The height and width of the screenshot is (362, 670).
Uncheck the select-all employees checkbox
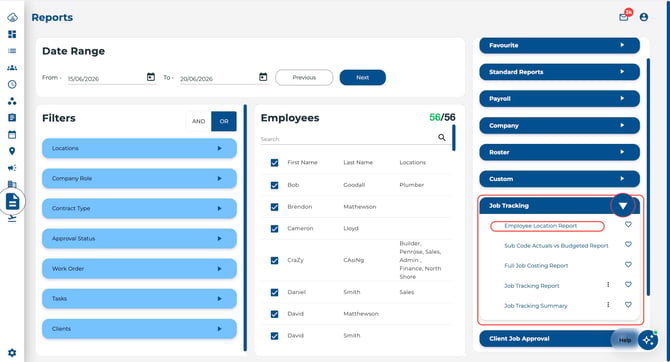274,163
